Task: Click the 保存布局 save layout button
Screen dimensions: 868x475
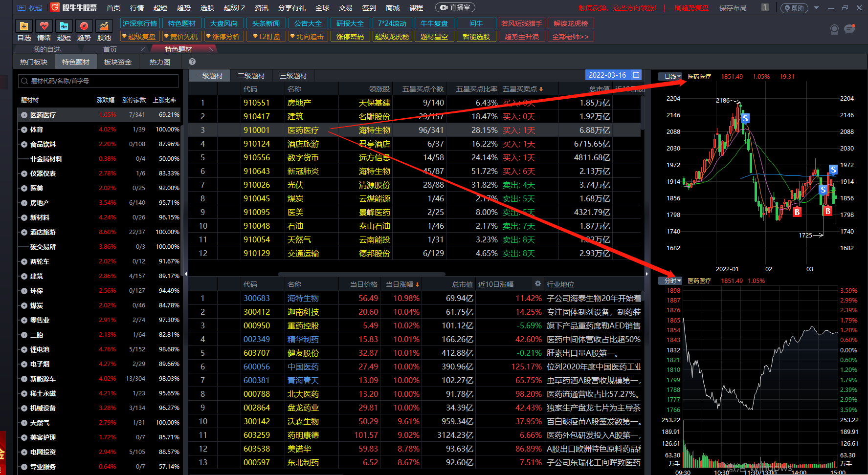Action: click(x=733, y=8)
